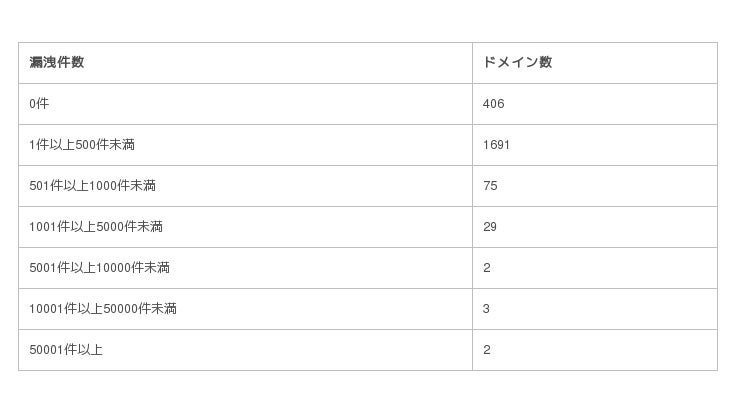Click the count 2 beside 5001件以上10000件未満
The width and height of the screenshot is (740, 411).
click(487, 268)
